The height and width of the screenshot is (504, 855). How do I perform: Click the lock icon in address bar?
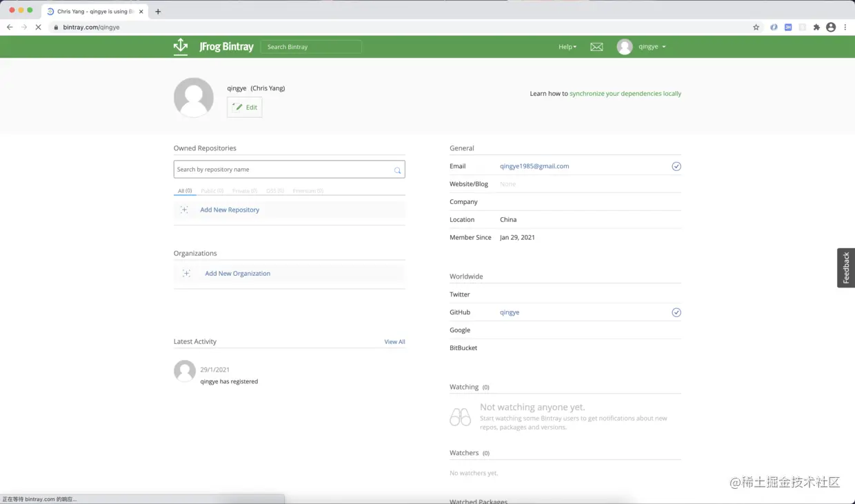[x=57, y=28]
